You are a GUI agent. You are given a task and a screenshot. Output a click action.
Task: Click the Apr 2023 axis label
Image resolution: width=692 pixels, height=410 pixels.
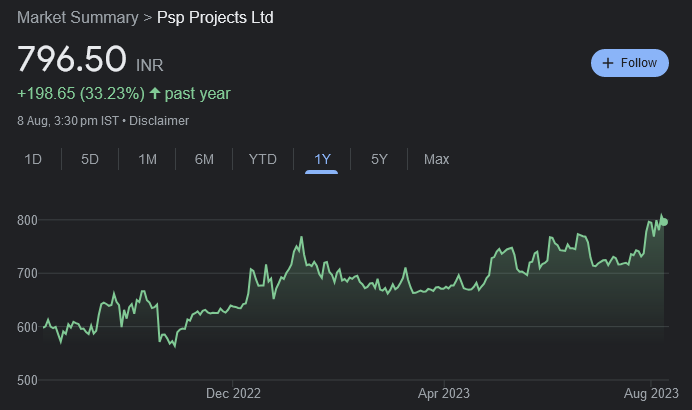[443, 393]
